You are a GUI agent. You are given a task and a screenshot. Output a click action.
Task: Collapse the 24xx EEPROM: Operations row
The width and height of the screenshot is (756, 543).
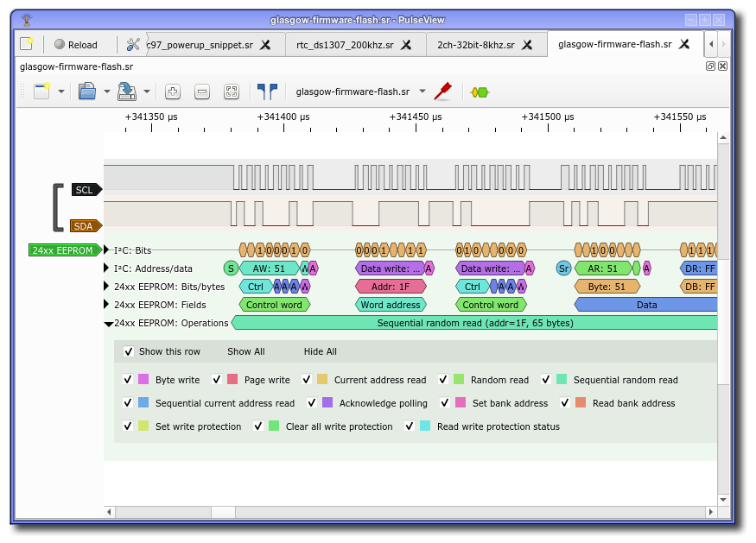(x=109, y=324)
